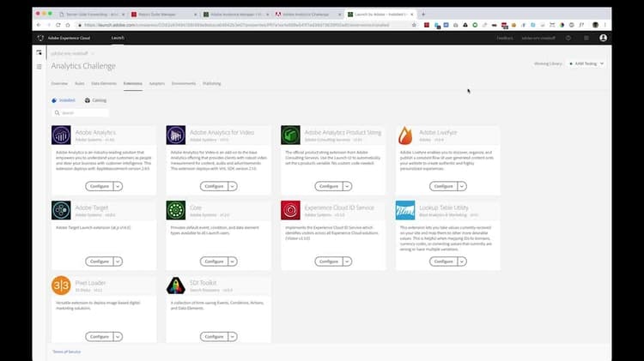
Task: Open the app switcher grid icon
Action: 586,38
